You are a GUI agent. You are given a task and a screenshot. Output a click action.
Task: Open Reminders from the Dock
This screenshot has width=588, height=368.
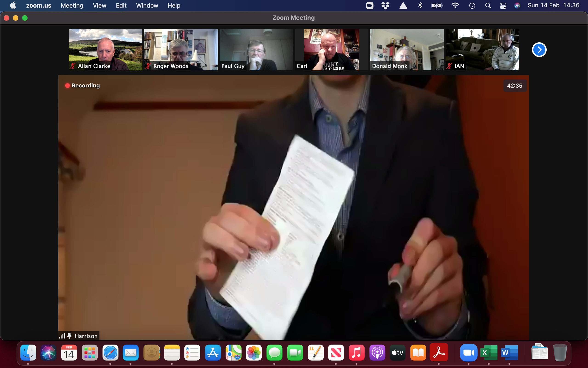coord(192,352)
